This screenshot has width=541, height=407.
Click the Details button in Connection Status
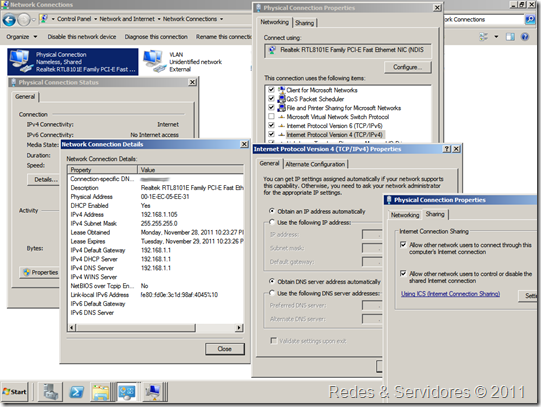pos(43,180)
